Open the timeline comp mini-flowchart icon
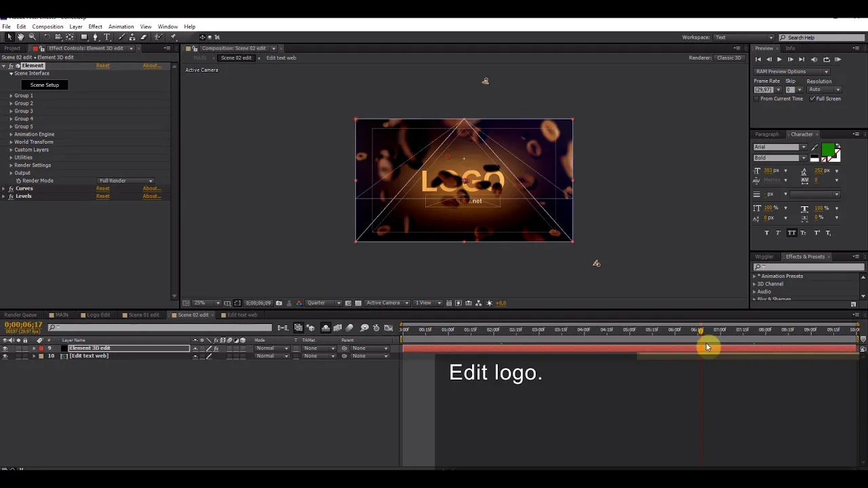The width and height of the screenshot is (868, 488). [282, 328]
